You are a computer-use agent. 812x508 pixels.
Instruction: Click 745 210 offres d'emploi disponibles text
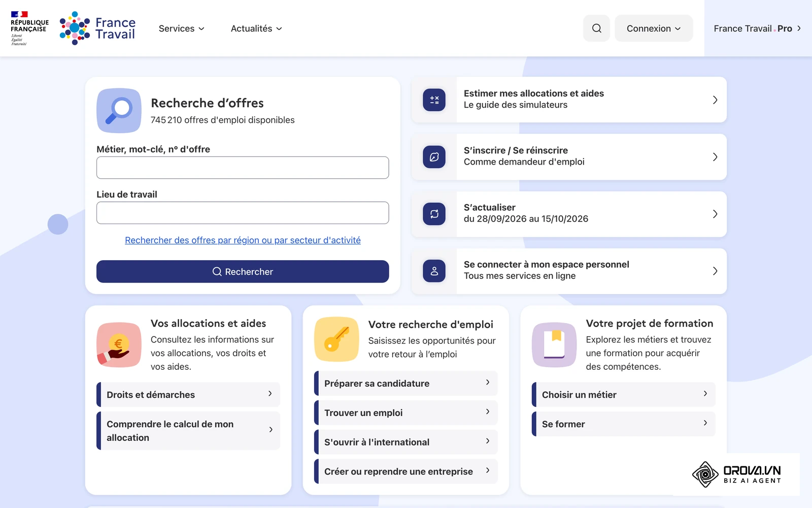point(223,120)
